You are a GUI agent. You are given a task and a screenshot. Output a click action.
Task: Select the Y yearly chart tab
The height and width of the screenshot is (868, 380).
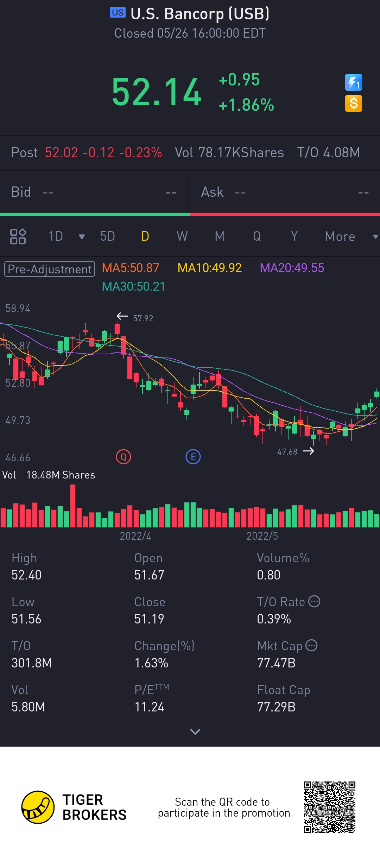(294, 236)
